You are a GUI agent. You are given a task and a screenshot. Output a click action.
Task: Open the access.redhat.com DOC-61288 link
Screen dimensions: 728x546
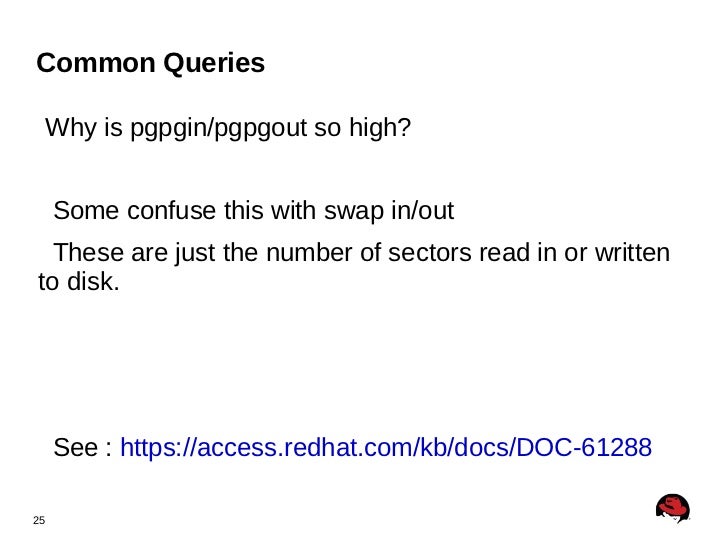click(385, 448)
